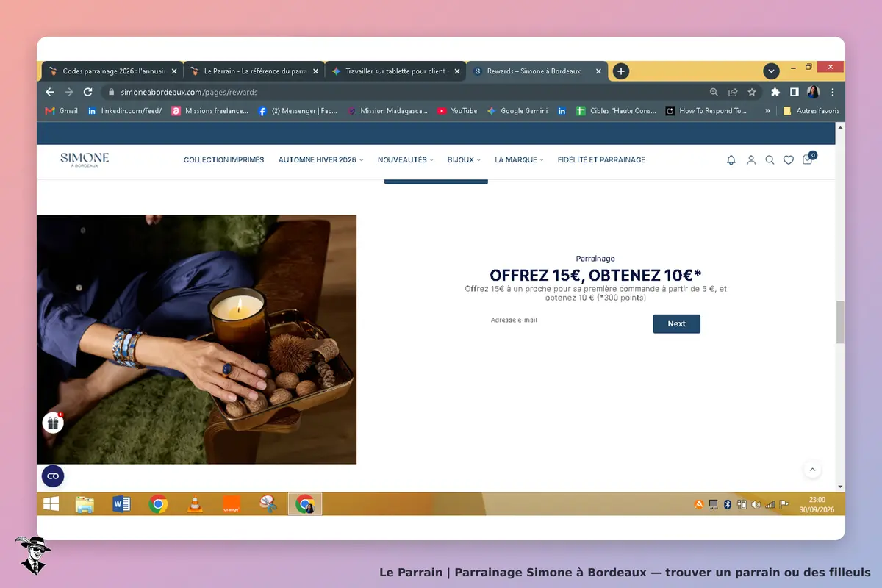
Task: Expand the Bijoux dropdown menu
Action: tap(464, 159)
